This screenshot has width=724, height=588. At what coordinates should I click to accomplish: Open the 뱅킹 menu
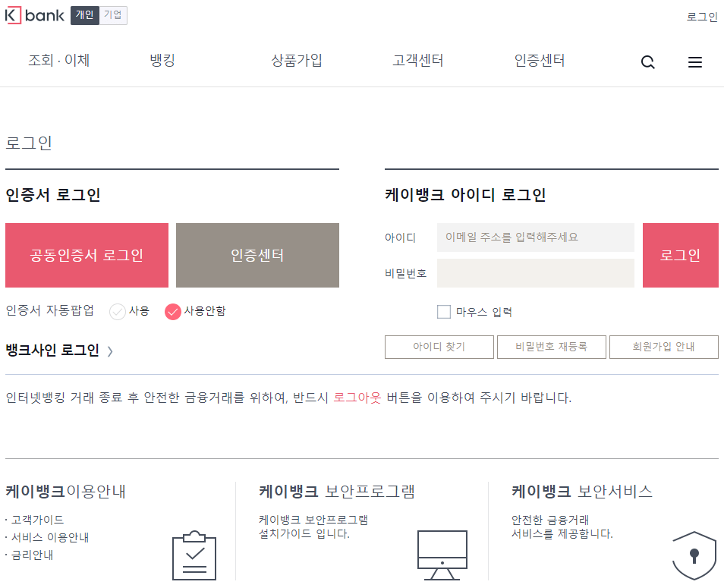coord(159,60)
